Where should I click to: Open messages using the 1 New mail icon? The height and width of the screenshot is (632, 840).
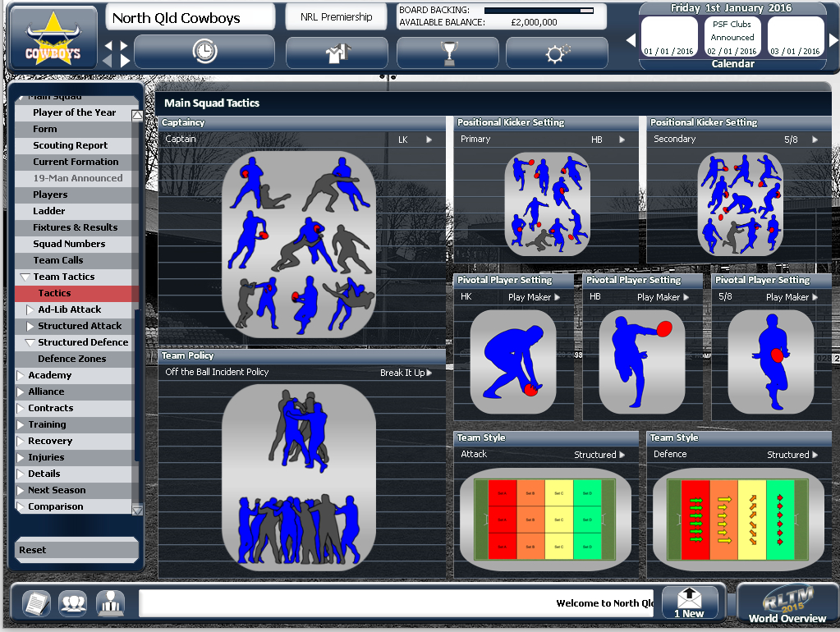pyautogui.click(x=690, y=603)
